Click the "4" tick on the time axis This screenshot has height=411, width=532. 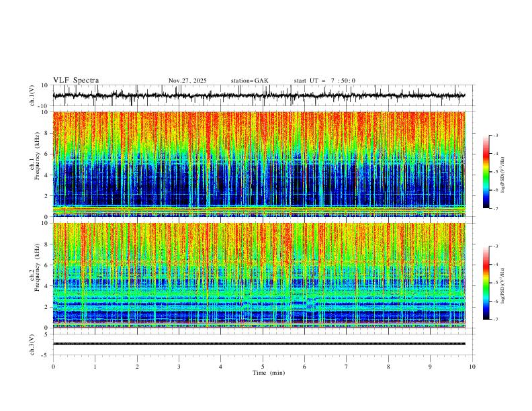point(220,367)
